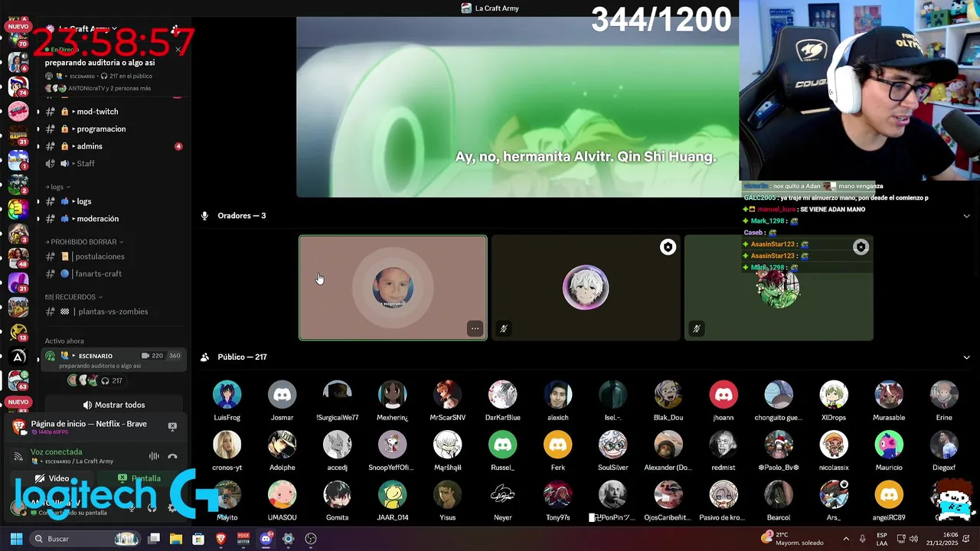Switch to Brave browser on the taskbar
The height and width of the screenshot is (551, 980).
[x=220, y=539]
